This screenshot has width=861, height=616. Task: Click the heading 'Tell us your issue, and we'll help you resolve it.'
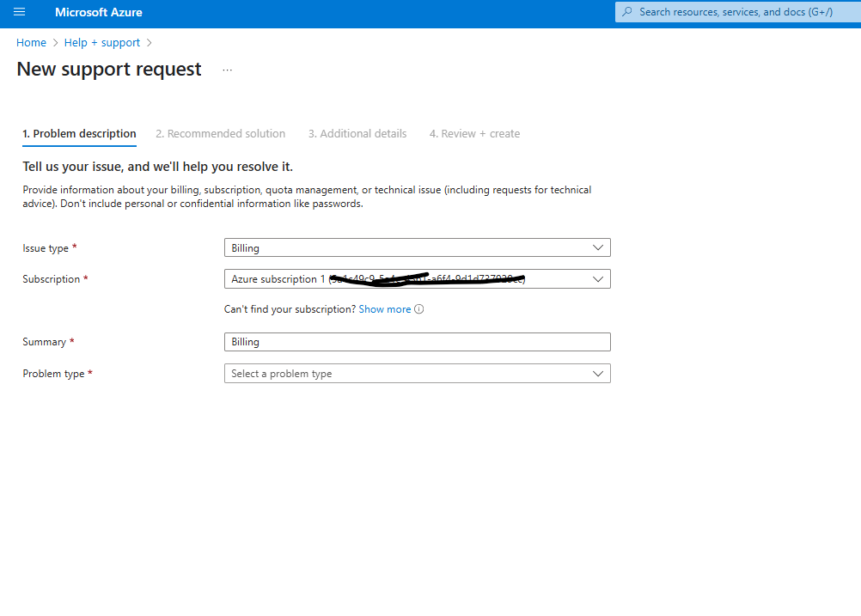[x=157, y=167]
